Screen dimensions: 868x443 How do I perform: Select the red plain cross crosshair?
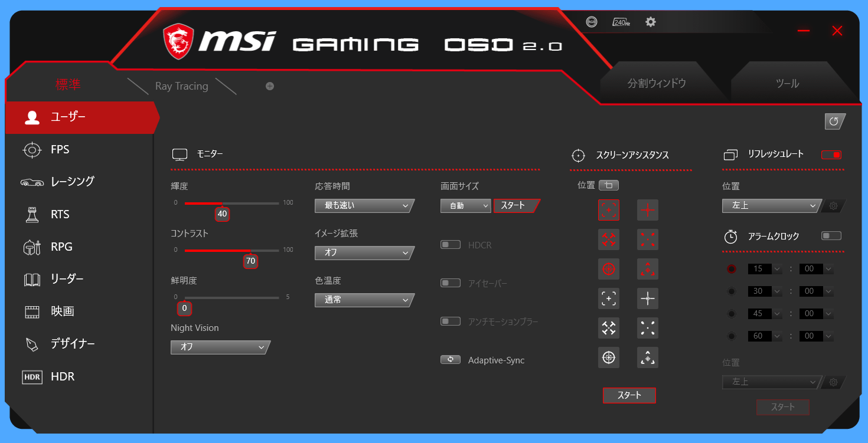(648, 210)
